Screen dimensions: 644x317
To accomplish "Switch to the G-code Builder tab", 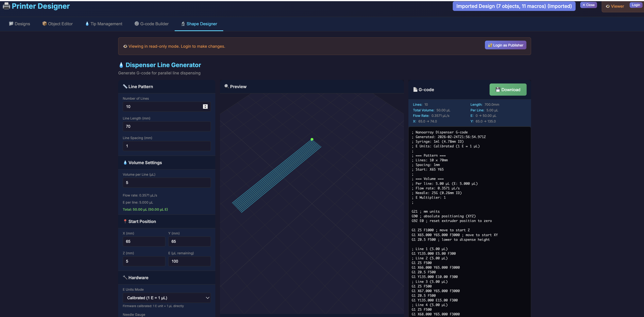I will (x=152, y=24).
